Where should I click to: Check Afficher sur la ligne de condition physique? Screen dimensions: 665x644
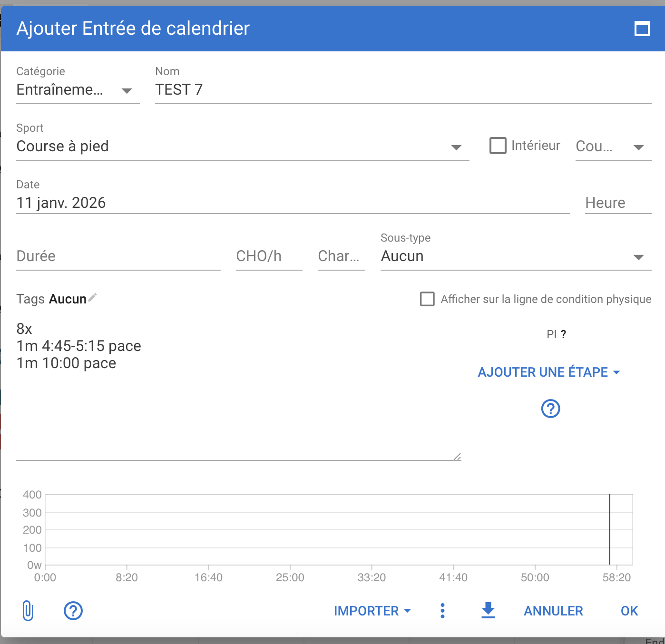pyautogui.click(x=427, y=299)
